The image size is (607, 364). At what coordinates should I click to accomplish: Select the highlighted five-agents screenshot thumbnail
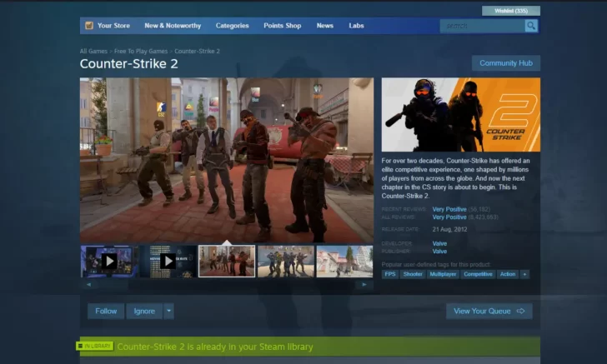coord(227,261)
